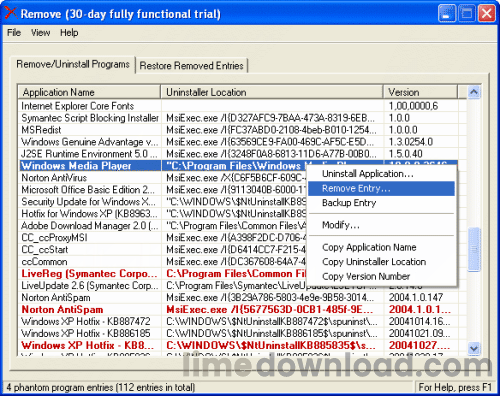
Task: Click the Remove app icon in title bar
Action: click(x=11, y=13)
